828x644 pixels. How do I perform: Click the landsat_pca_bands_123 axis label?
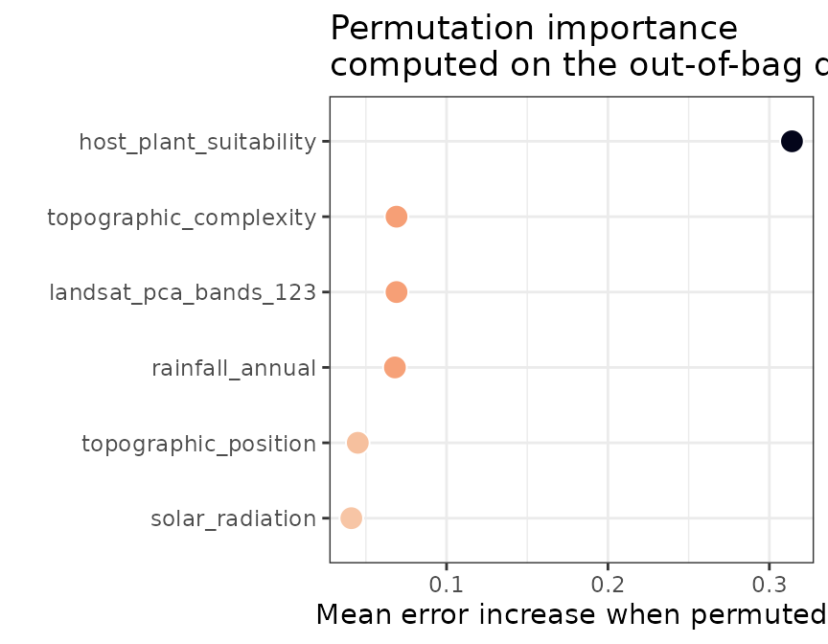[183, 293]
